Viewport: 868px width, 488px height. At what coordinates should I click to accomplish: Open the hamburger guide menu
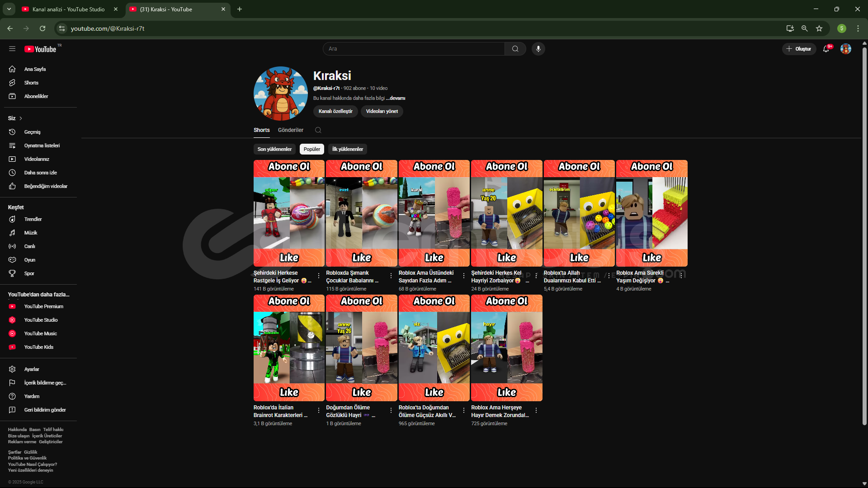(12, 49)
